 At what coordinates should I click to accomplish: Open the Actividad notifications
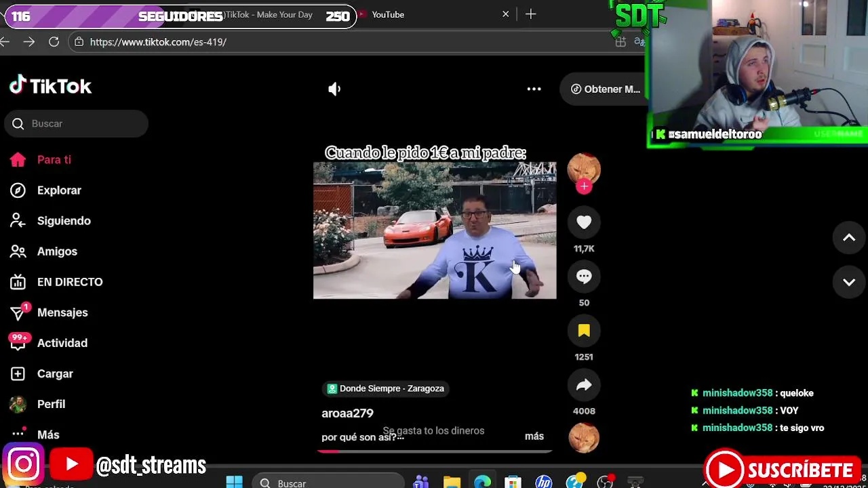point(62,343)
